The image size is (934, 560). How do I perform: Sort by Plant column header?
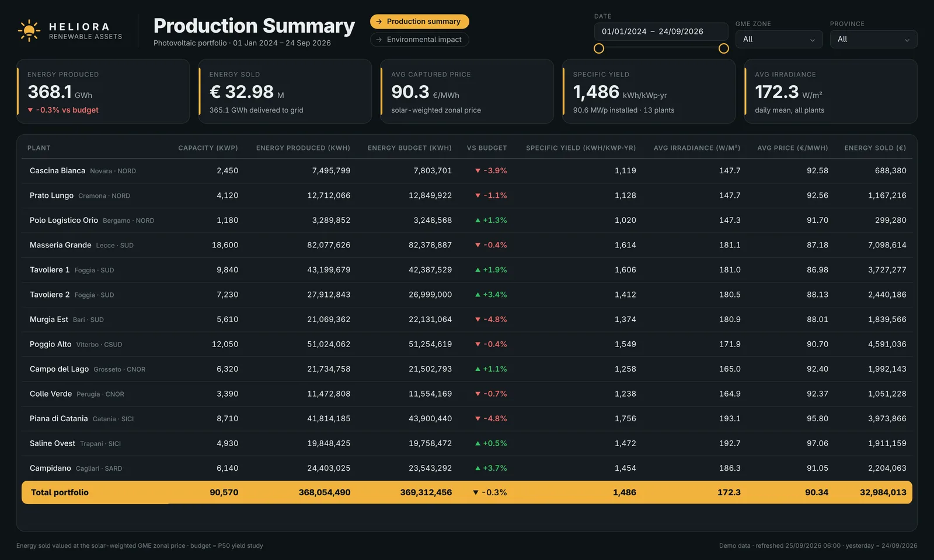pos(39,148)
